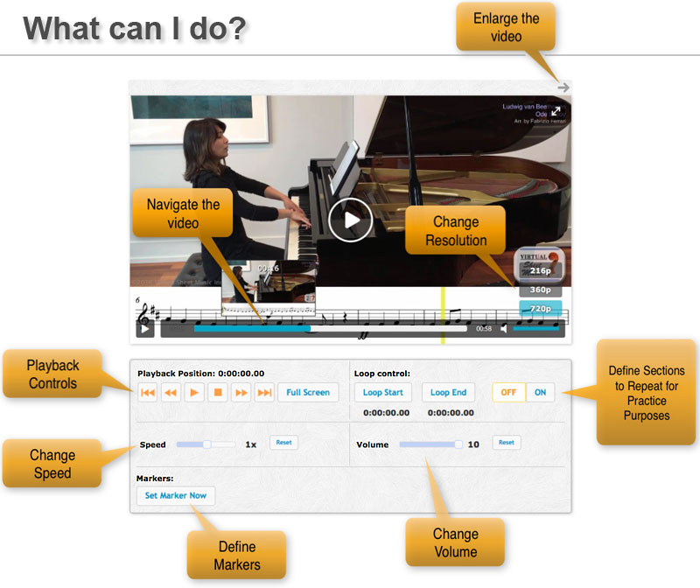Click the Full Screen button
The image size is (700, 588).
pos(308,393)
